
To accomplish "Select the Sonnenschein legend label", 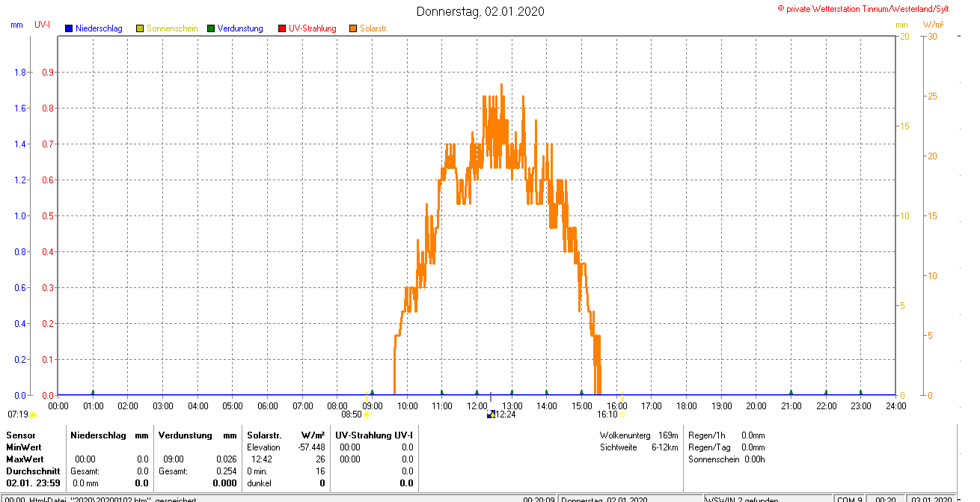I will point(172,28).
